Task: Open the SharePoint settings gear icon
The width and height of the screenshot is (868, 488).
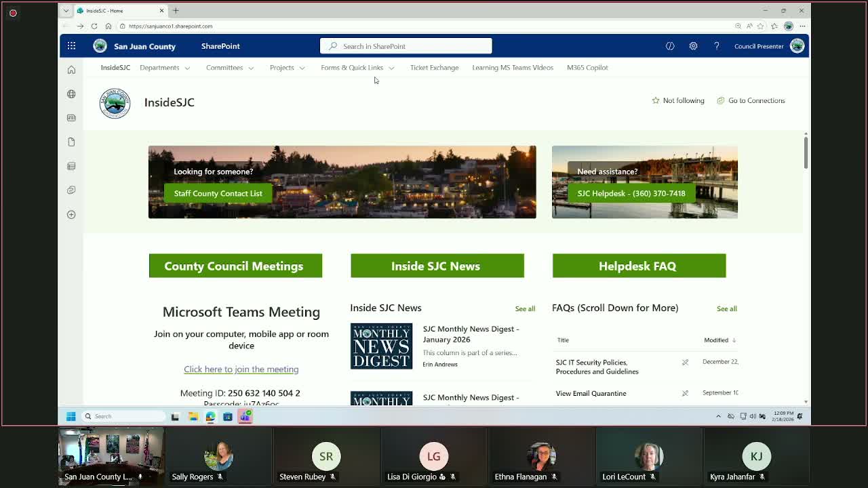Action: (693, 46)
